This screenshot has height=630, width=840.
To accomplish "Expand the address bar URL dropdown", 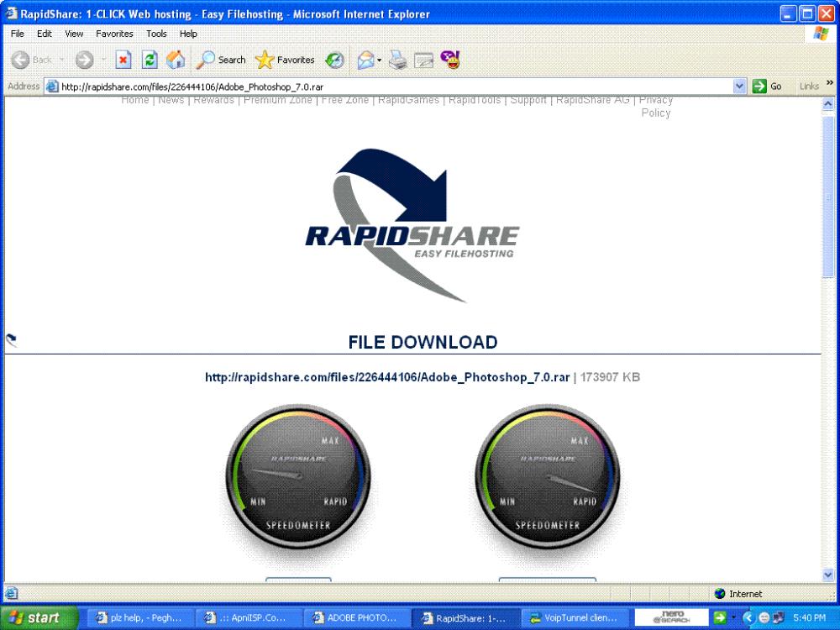I will pos(740,86).
